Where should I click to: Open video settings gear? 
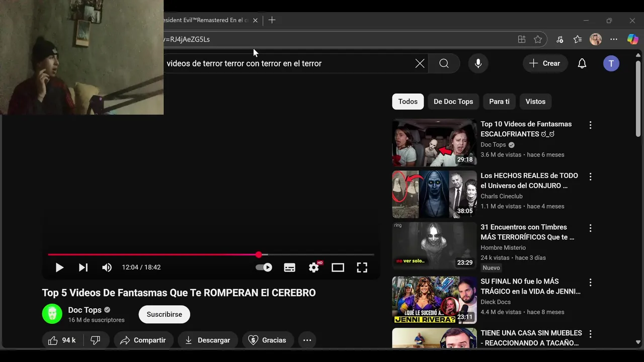coord(314,267)
